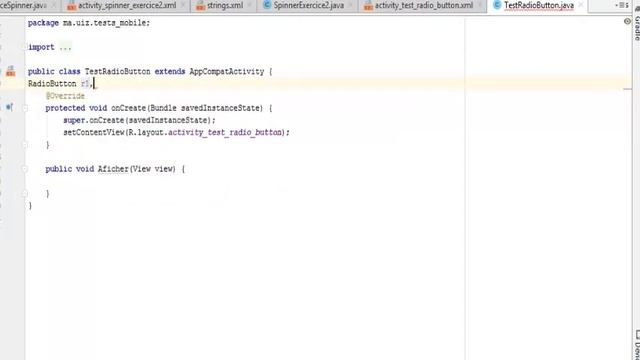Select the TestRadioButton.java tab
The height and width of the screenshot is (360, 640).
539,6
